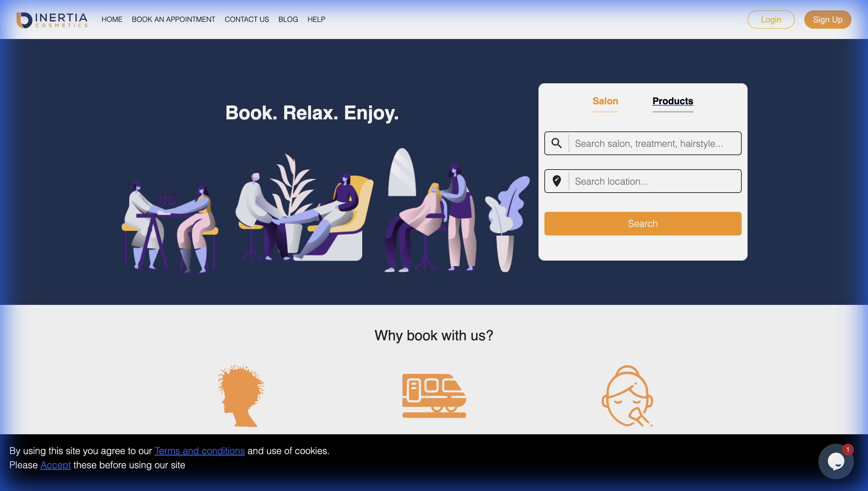Switch to the Salon tab

605,101
